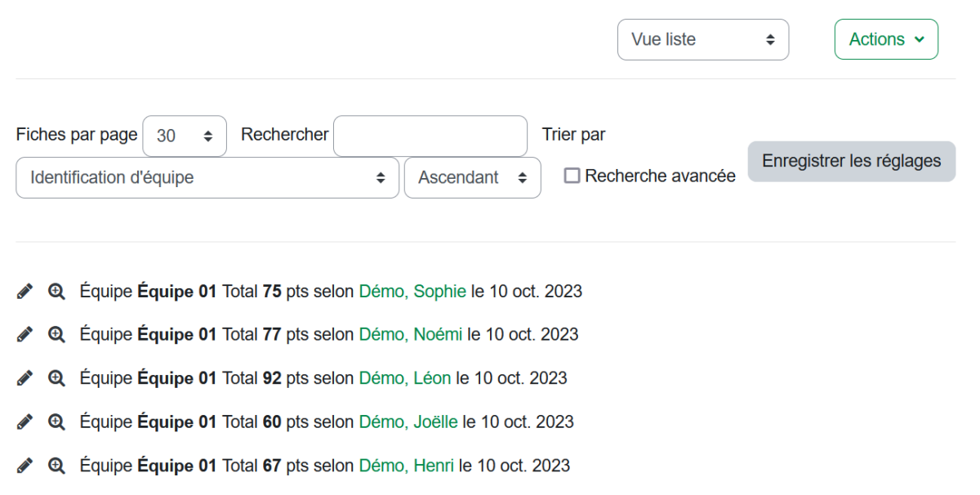Image resolution: width=980 pixels, height=495 pixels.
Task: Open magnifier icon on Henri's row
Action: (56, 466)
